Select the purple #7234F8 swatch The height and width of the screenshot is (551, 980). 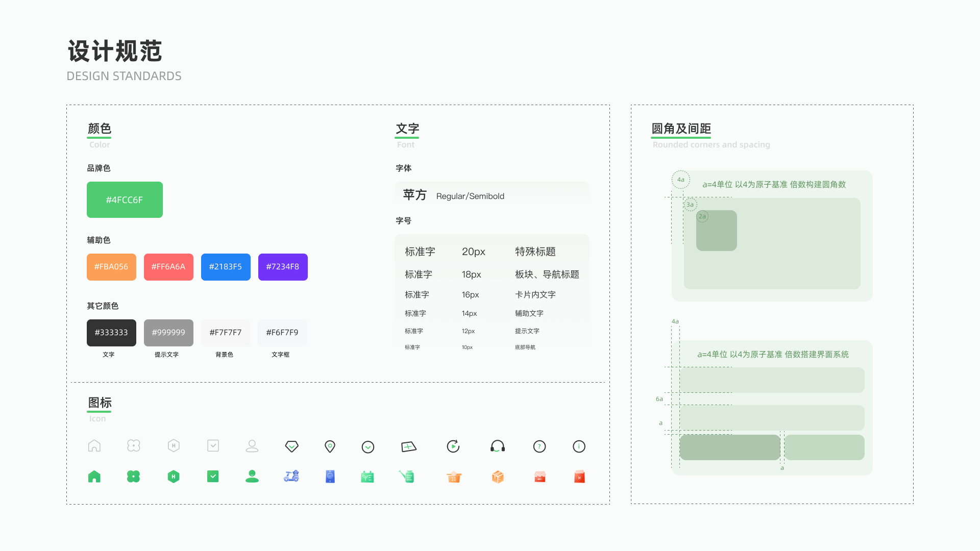[283, 267]
